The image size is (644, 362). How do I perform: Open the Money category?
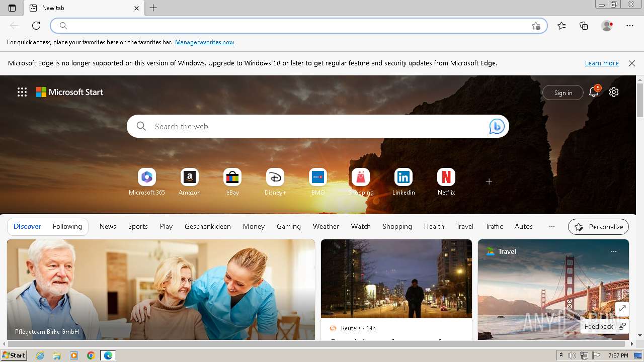click(254, 227)
